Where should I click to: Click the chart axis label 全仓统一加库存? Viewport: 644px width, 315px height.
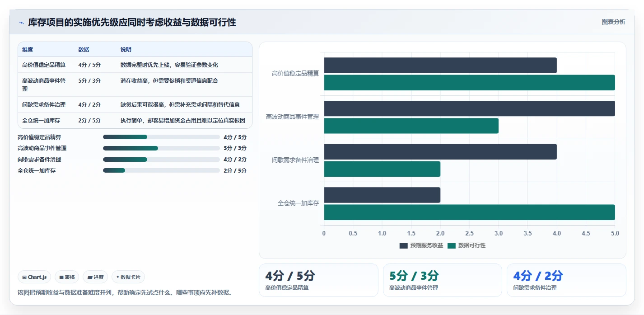click(x=298, y=203)
